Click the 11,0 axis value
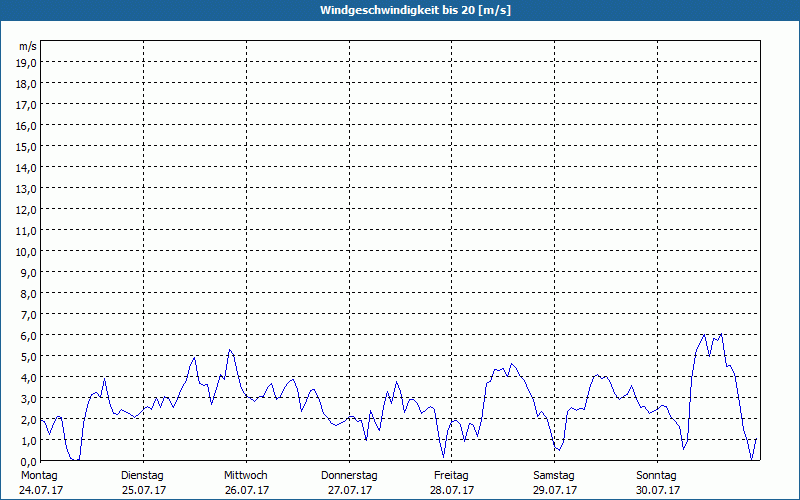 (x=26, y=231)
